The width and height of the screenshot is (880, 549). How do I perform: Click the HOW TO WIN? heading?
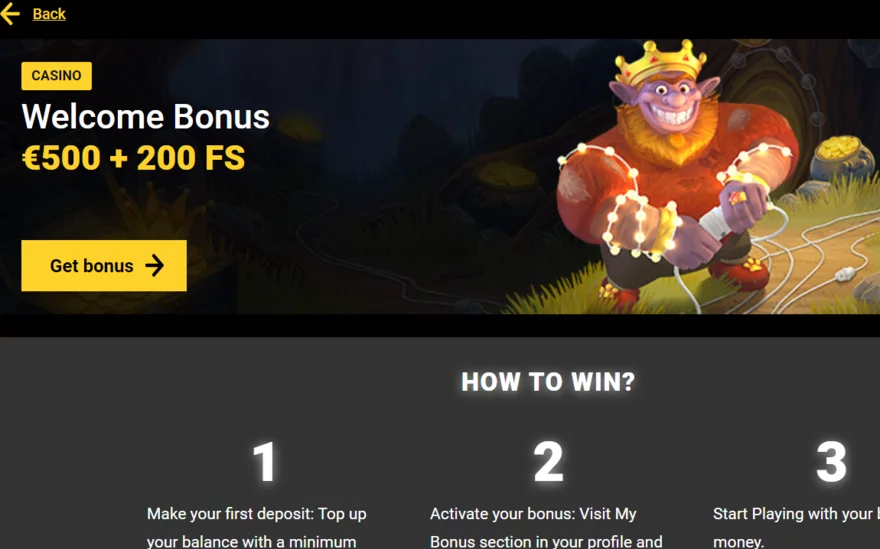click(x=548, y=382)
